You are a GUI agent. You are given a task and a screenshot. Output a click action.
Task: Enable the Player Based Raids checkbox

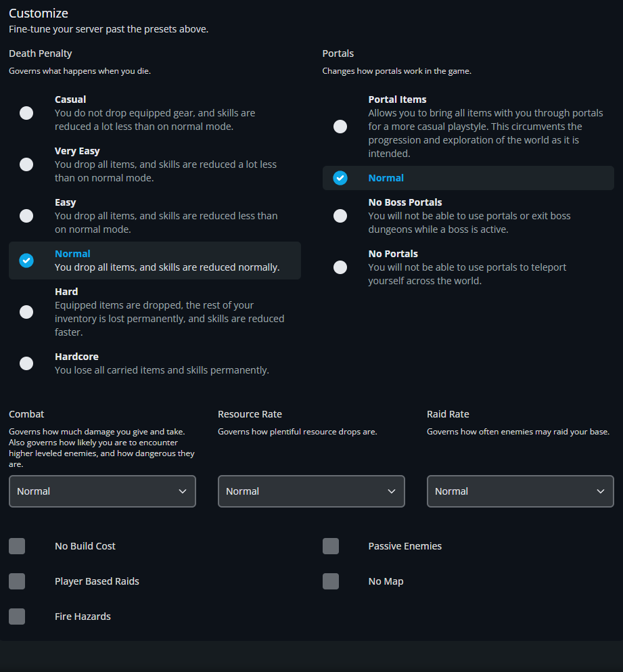(17, 581)
